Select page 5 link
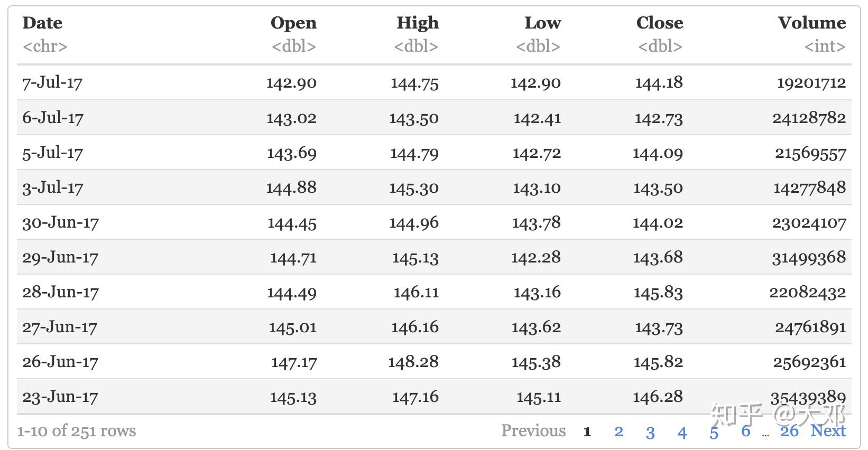The height and width of the screenshot is (450, 868). point(714,432)
